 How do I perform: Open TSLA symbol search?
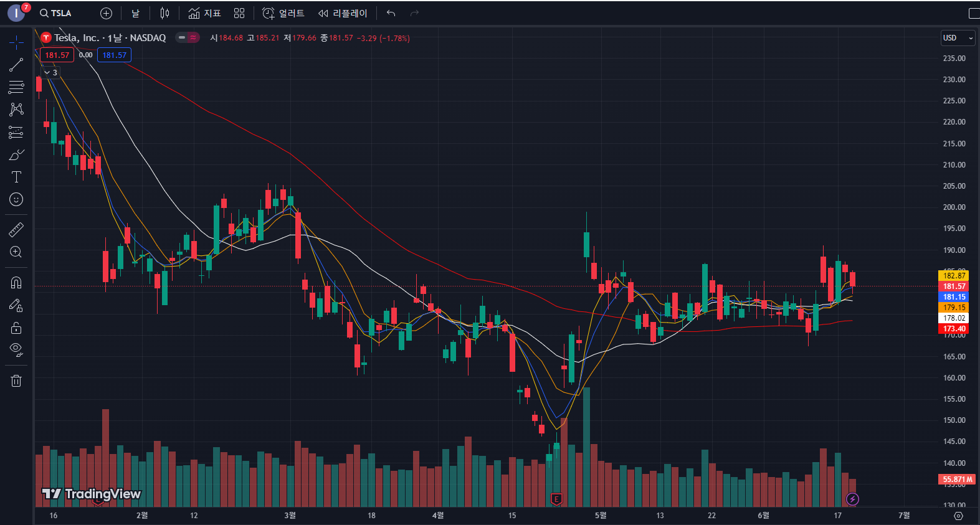[55, 13]
